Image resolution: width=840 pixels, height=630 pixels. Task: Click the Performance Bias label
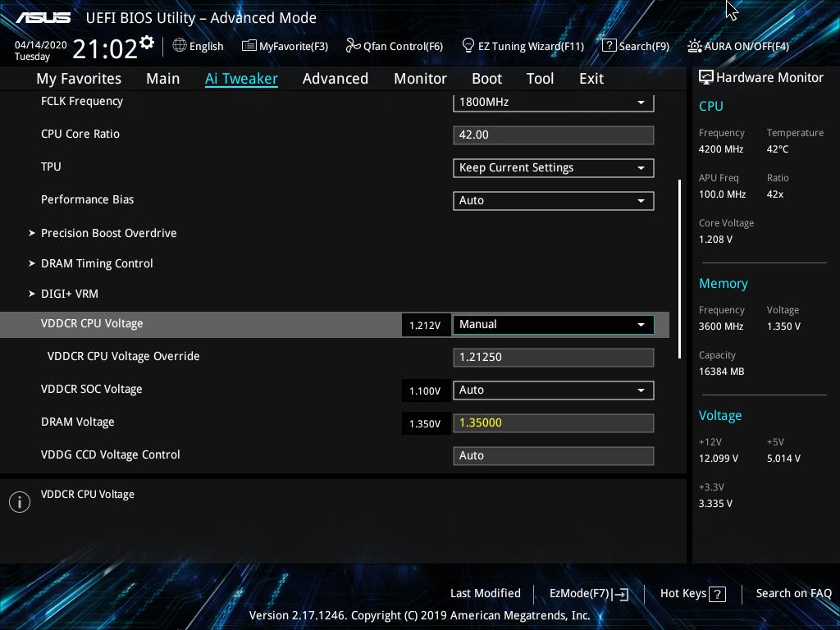[87, 199]
